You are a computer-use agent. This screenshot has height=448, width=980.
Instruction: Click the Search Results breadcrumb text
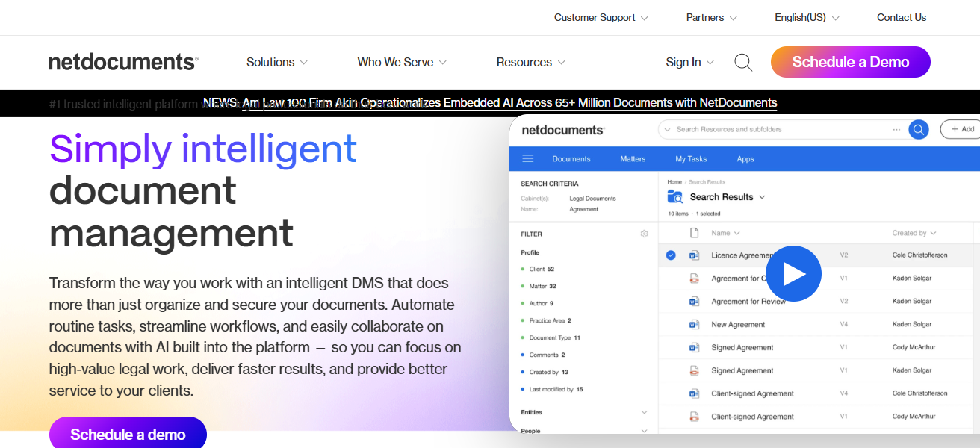[x=707, y=182]
